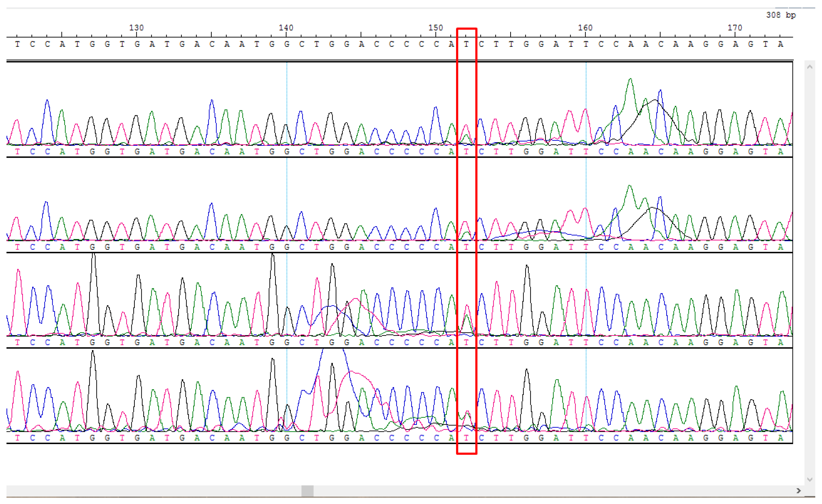Click the 150 position marker on ruler
This screenshot has width=822, height=504.
coord(435,28)
